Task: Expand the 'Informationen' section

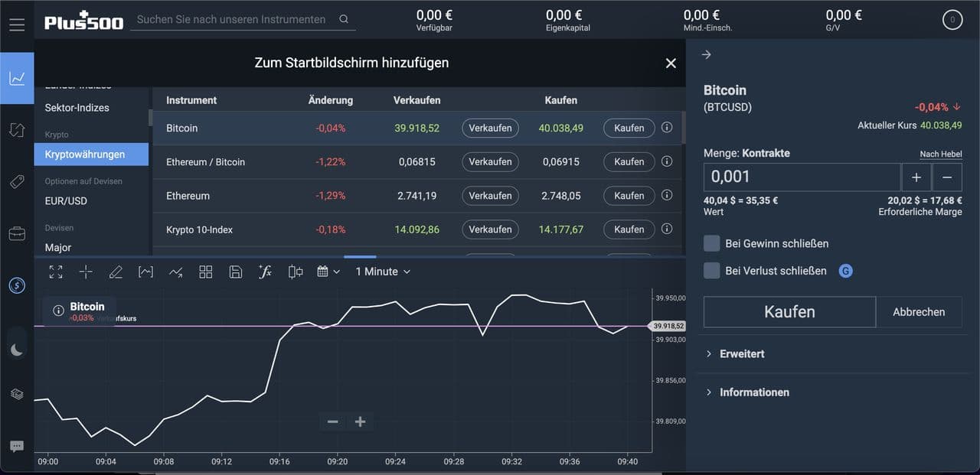Action: [753, 392]
